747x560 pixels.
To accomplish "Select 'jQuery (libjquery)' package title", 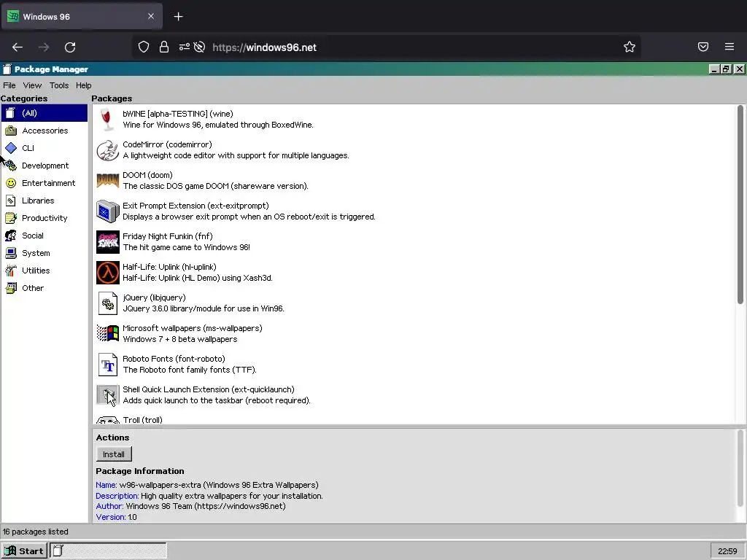I will pyautogui.click(x=154, y=297).
